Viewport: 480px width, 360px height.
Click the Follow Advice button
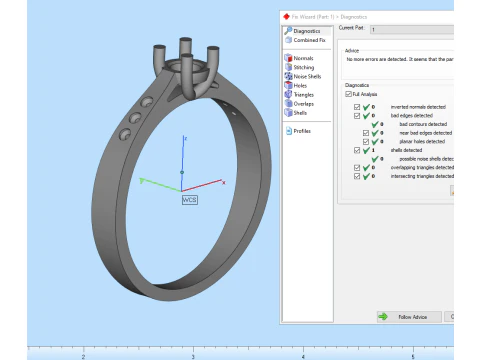pyautogui.click(x=409, y=317)
